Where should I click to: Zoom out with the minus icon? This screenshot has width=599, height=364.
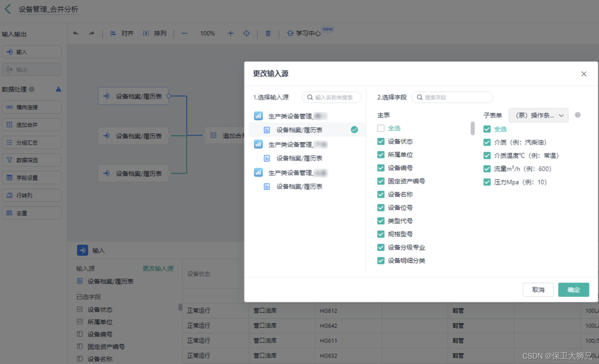point(184,33)
